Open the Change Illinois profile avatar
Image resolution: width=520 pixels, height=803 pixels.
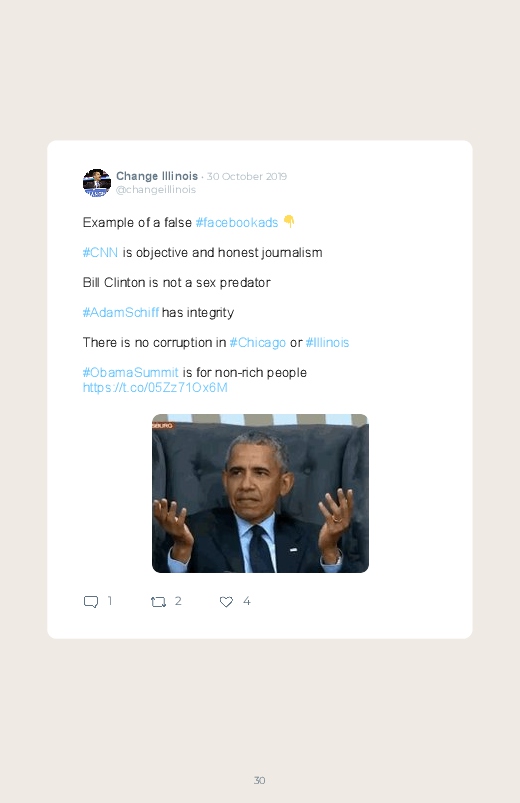coord(97,183)
